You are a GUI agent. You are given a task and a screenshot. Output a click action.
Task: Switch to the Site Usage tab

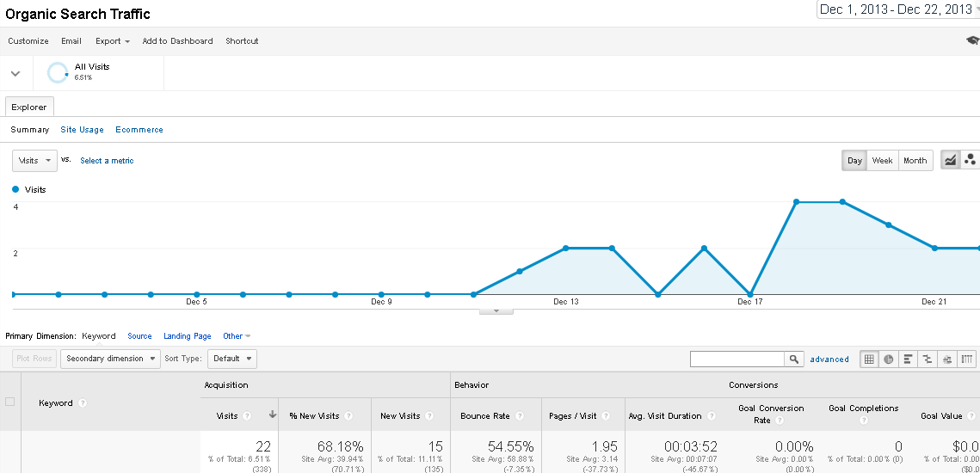[x=82, y=130]
